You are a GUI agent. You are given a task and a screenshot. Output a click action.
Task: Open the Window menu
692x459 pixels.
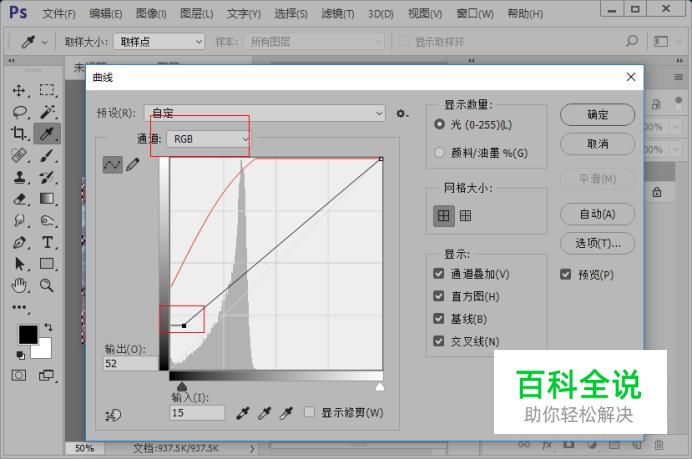pyautogui.click(x=475, y=14)
